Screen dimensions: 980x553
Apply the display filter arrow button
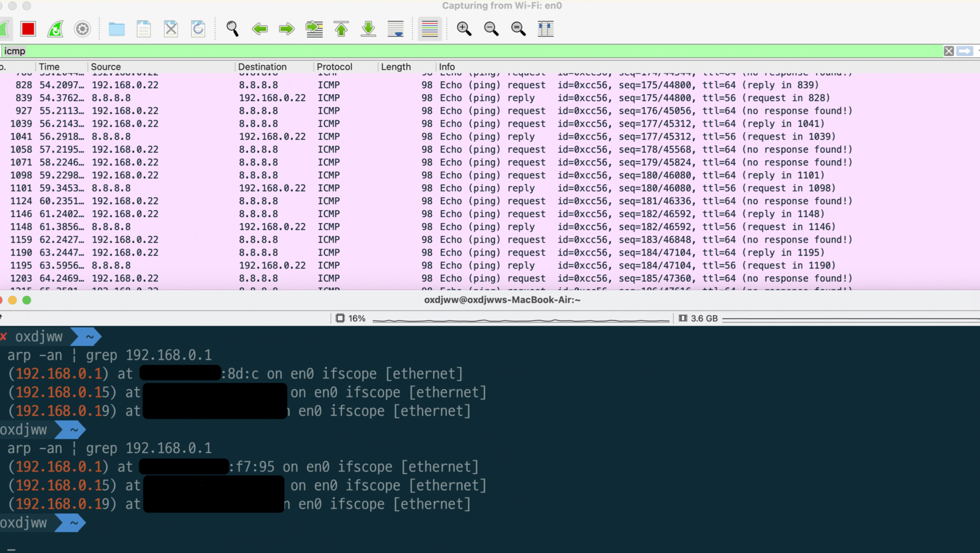tap(965, 51)
